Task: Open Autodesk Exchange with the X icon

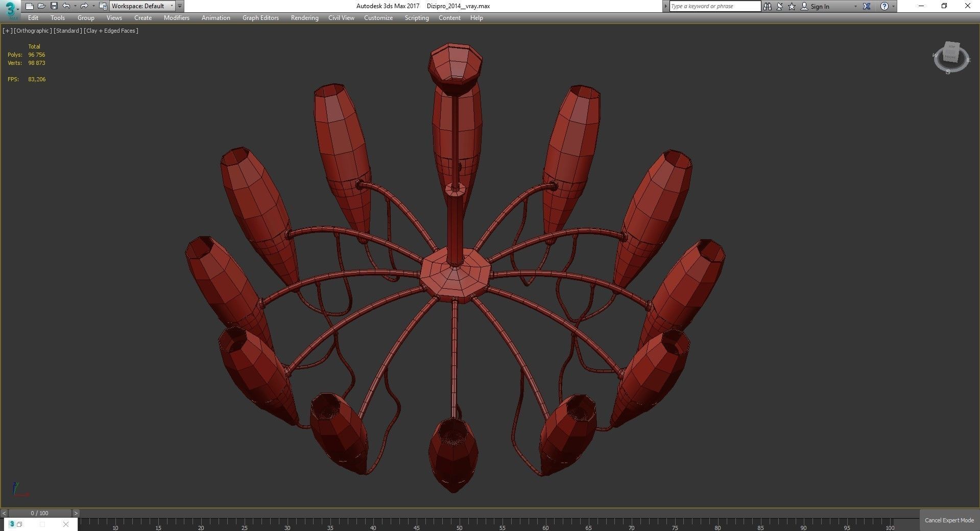Action: 867,6
